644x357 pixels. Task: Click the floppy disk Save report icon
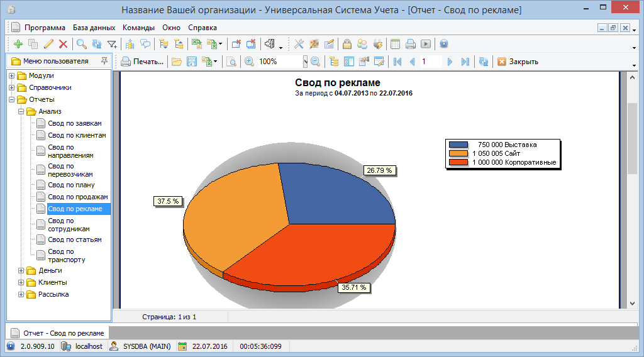[192, 62]
